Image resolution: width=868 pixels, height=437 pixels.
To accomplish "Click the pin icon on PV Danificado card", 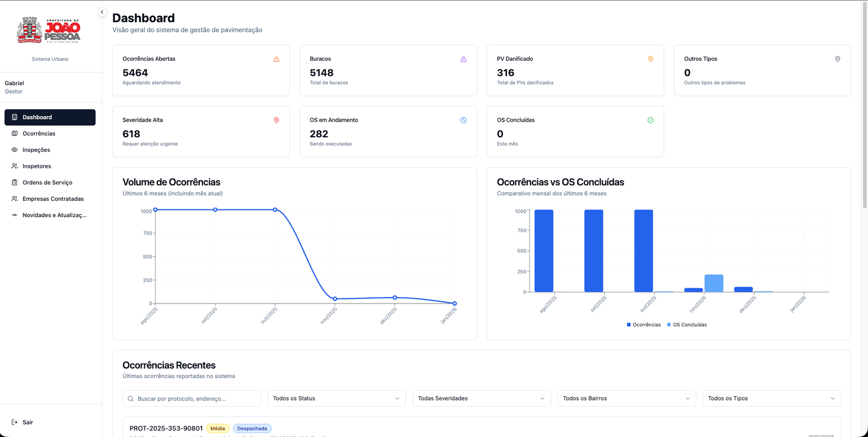I will [x=650, y=59].
